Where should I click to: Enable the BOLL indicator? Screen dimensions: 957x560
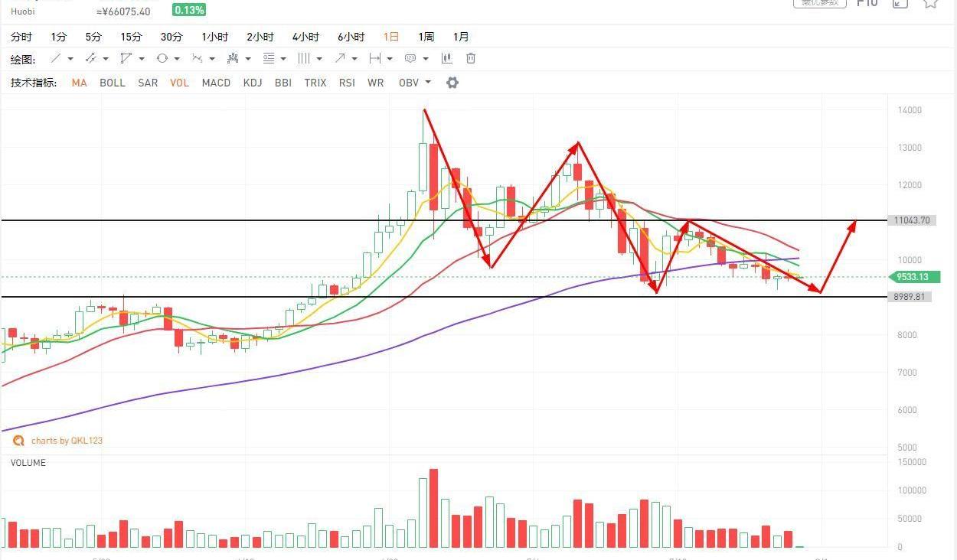[113, 83]
